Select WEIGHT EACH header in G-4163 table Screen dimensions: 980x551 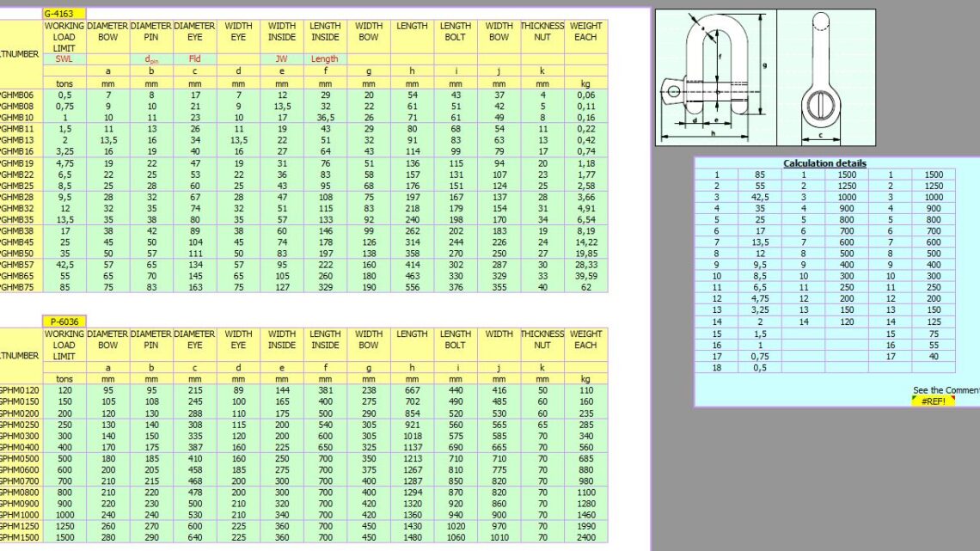585,31
